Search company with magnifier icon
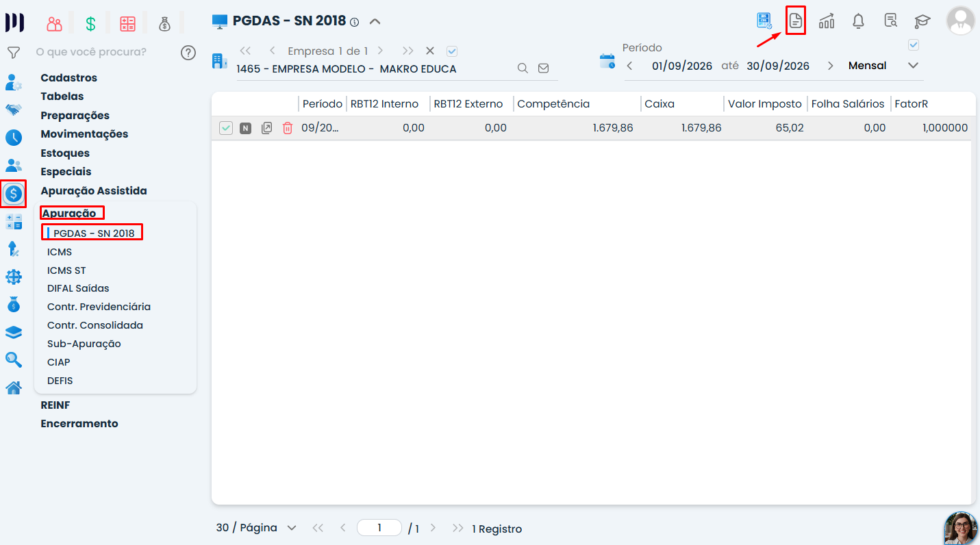 pyautogui.click(x=523, y=68)
